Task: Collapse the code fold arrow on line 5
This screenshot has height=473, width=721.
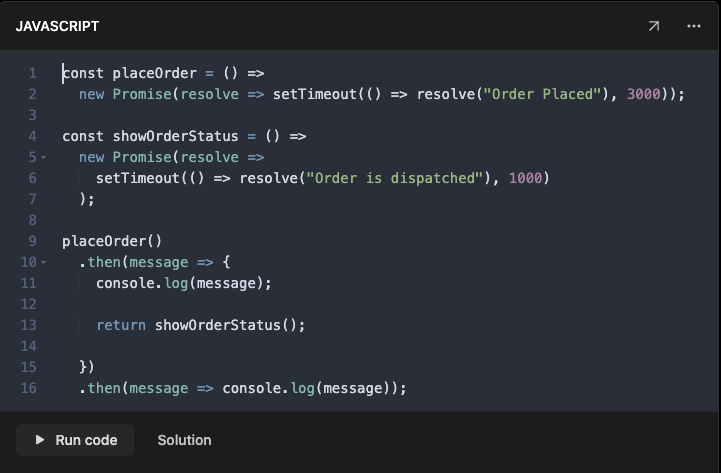Action: 44,157
